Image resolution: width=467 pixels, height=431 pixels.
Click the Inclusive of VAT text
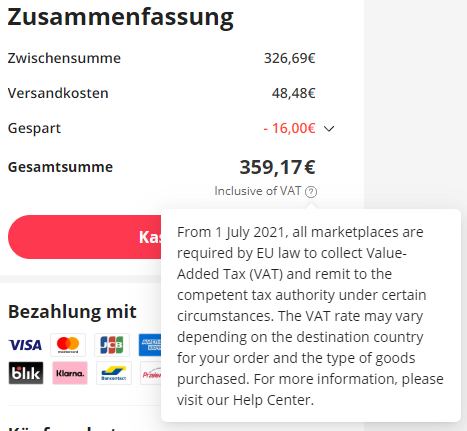coord(257,191)
